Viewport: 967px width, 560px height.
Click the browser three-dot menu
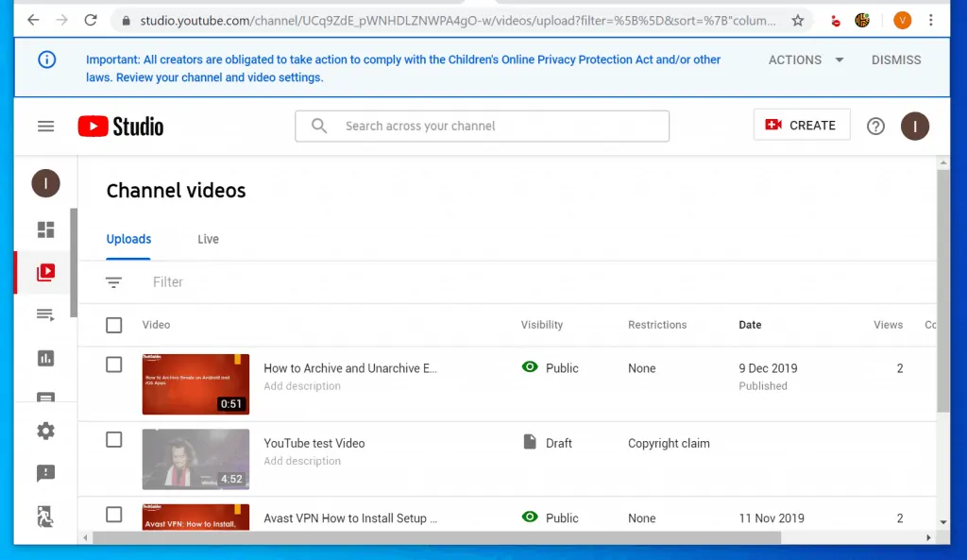[932, 20]
